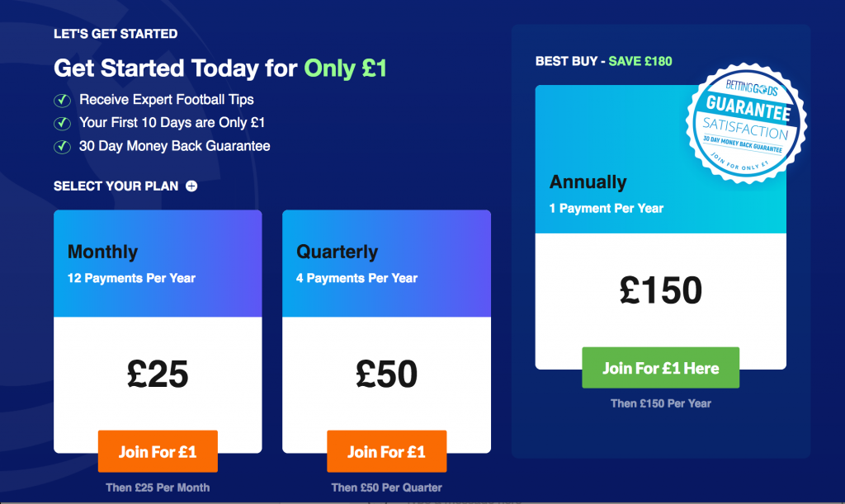The image size is (845, 504).
Task: Select the Monthly plan card header
Action: pyautogui.click(x=158, y=263)
